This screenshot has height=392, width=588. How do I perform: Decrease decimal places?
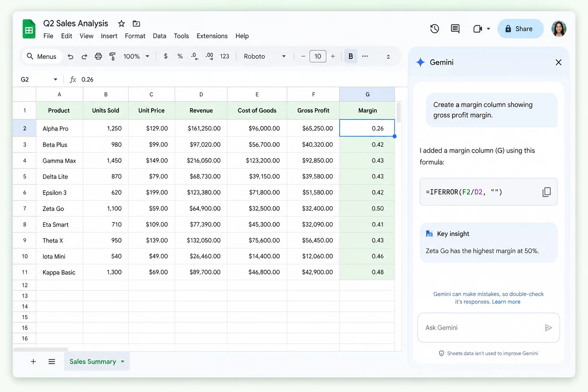(194, 56)
